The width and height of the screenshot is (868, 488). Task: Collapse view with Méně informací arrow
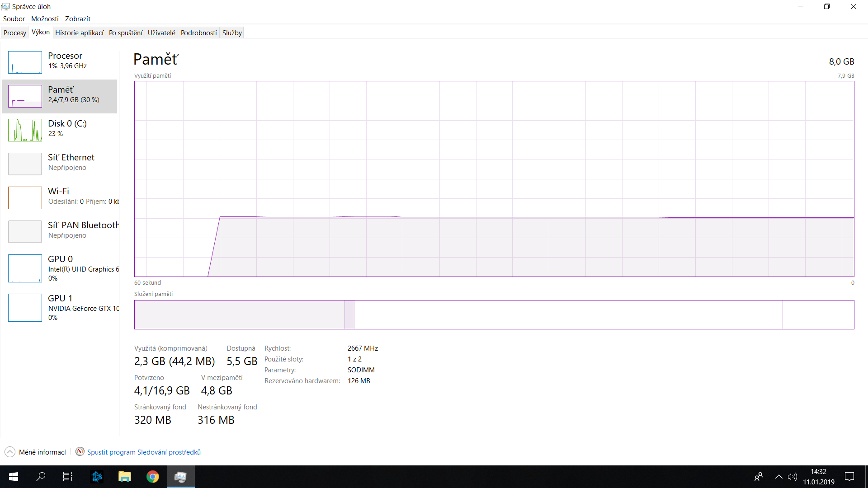pos(10,452)
